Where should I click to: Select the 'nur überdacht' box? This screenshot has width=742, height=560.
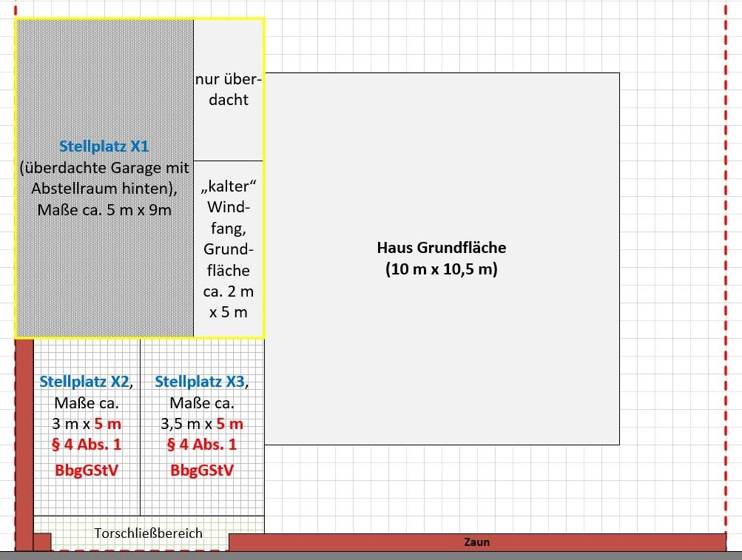coord(229,90)
